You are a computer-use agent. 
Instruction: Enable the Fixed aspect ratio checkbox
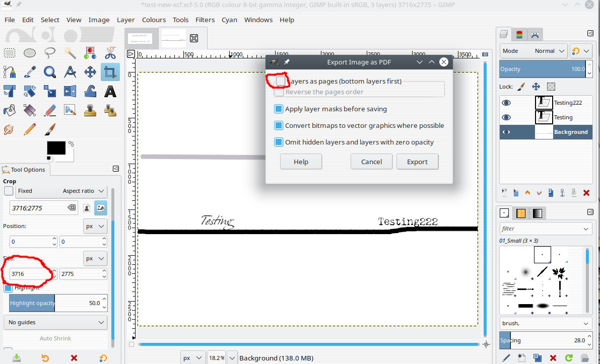(9, 191)
